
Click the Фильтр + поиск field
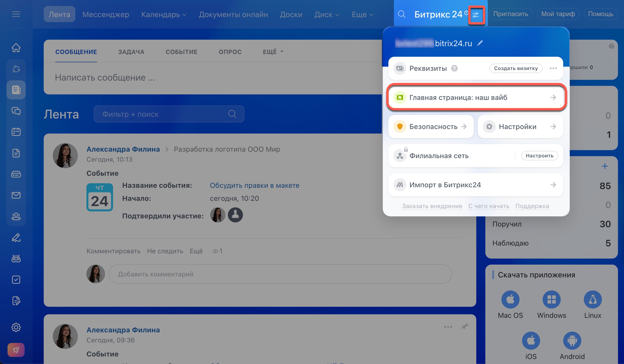[169, 114]
